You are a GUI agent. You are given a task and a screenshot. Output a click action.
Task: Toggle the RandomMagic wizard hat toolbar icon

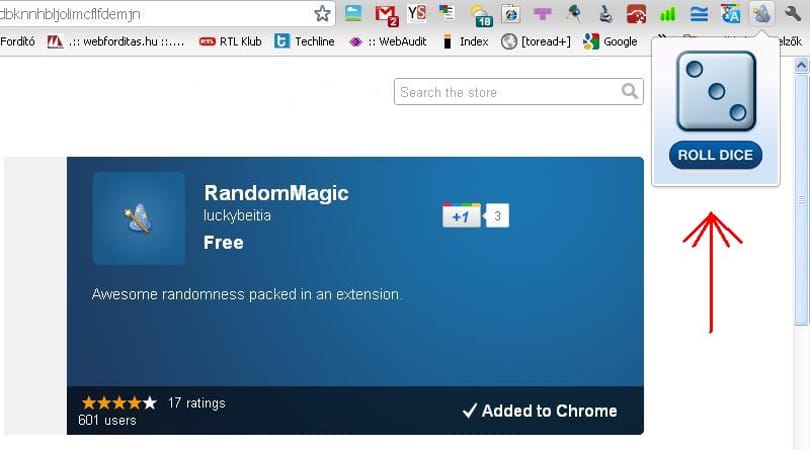point(762,14)
